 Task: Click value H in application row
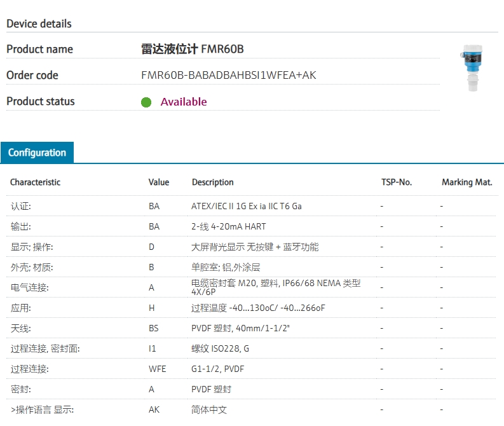click(152, 308)
